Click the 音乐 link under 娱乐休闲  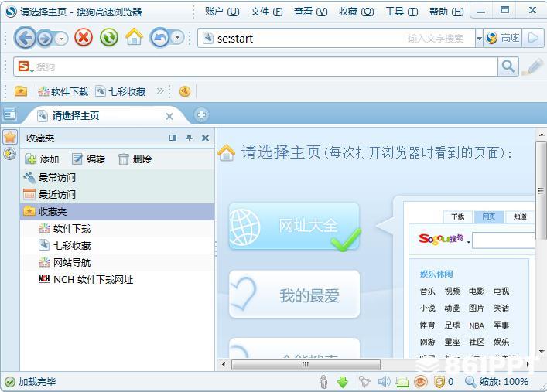pyautogui.click(x=427, y=291)
